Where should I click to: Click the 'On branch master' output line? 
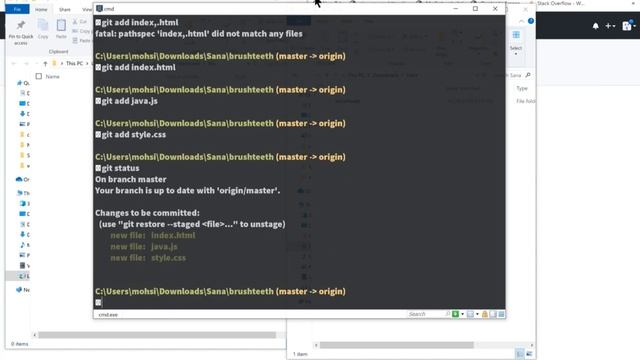coord(131,180)
